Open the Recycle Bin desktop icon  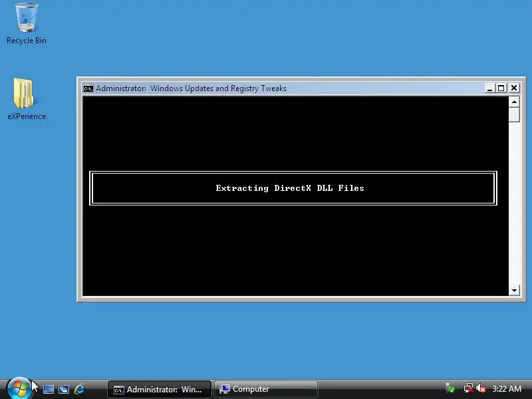(x=27, y=23)
